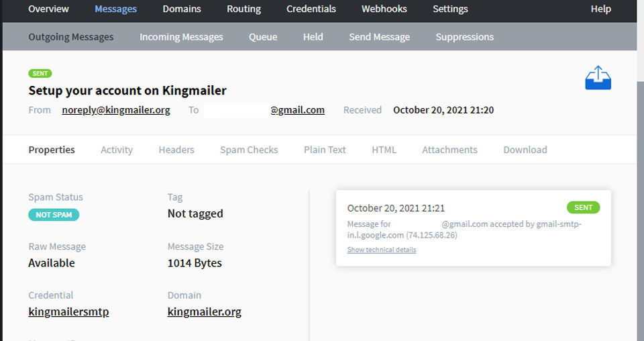View the Headers tab
Image resolution: width=644 pixels, height=341 pixels.
176,150
